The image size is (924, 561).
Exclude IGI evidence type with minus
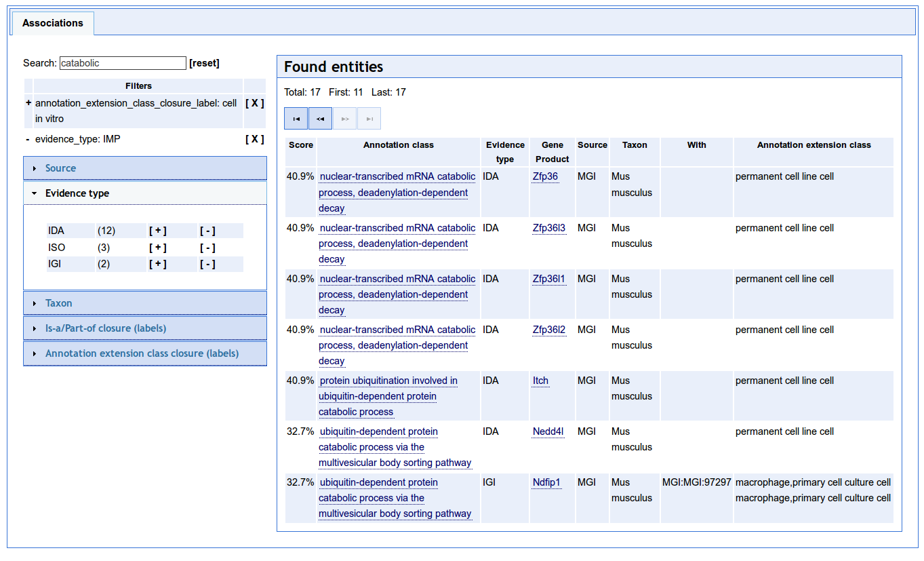pos(207,264)
